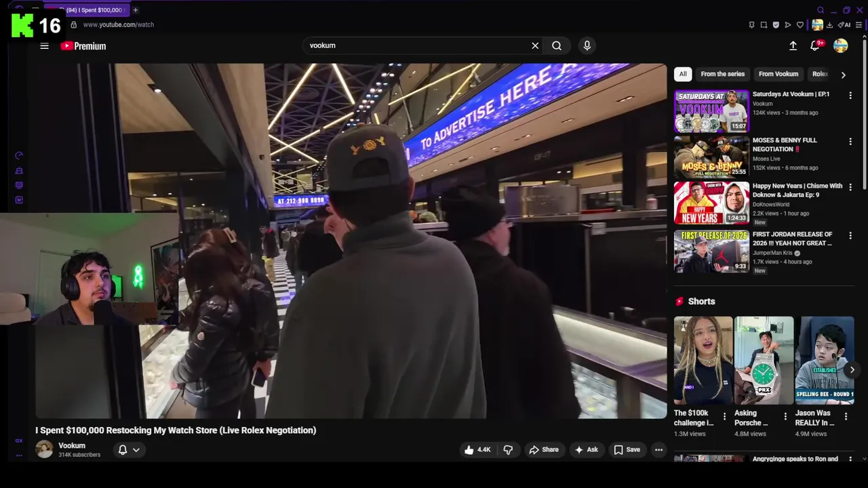Image resolution: width=868 pixels, height=488 pixels.
Task: Open a new browser tab with plus
Action: [135, 10]
